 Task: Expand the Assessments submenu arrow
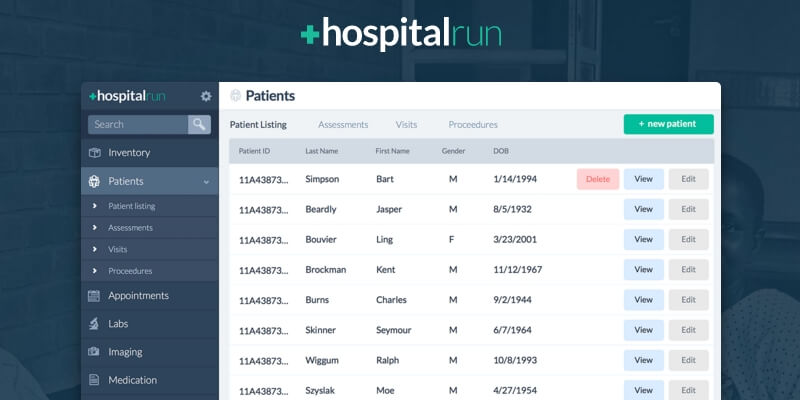(x=94, y=228)
